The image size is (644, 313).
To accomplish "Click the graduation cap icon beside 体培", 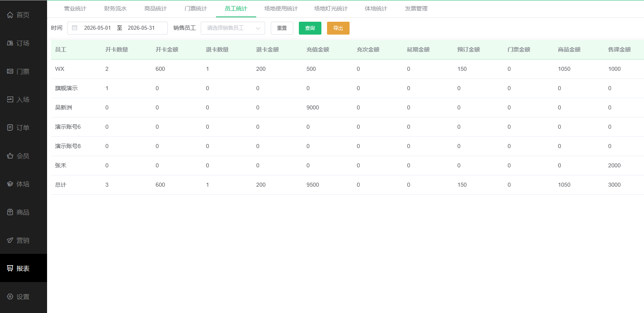I will point(10,184).
